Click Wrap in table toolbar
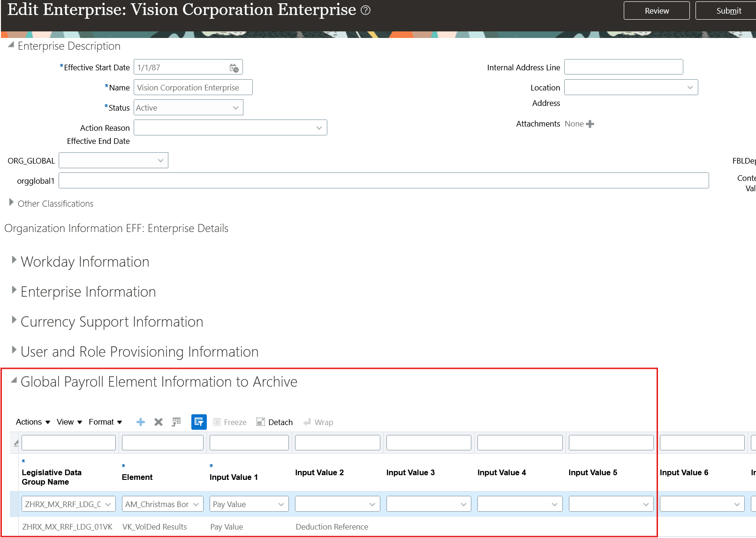The width and height of the screenshot is (756, 538). click(x=318, y=422)
